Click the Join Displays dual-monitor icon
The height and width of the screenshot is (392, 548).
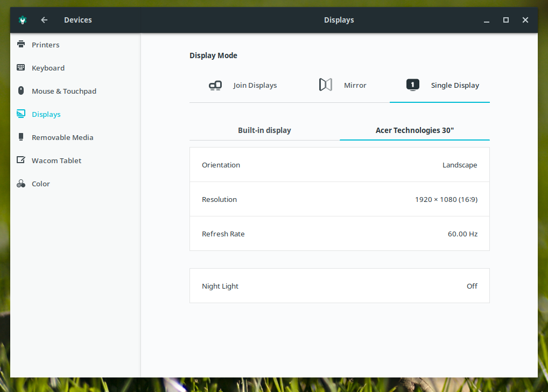click(x=215, y=85)
